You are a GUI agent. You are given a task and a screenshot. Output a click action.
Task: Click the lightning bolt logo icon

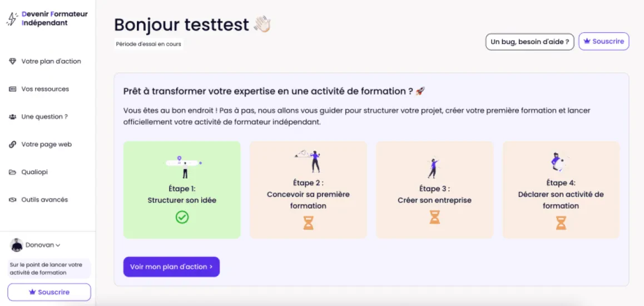coord(12,18)
